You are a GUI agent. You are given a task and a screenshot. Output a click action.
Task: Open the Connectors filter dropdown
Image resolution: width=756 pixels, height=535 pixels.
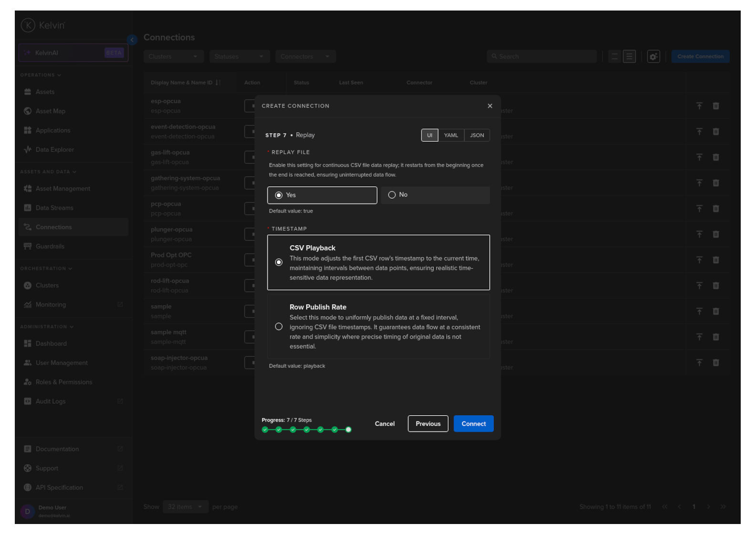(x=305, y=56)
